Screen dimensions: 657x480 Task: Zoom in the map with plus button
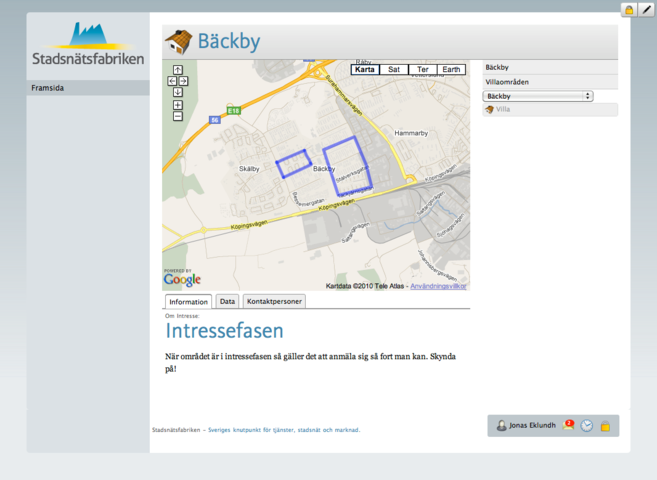(178, 105)
